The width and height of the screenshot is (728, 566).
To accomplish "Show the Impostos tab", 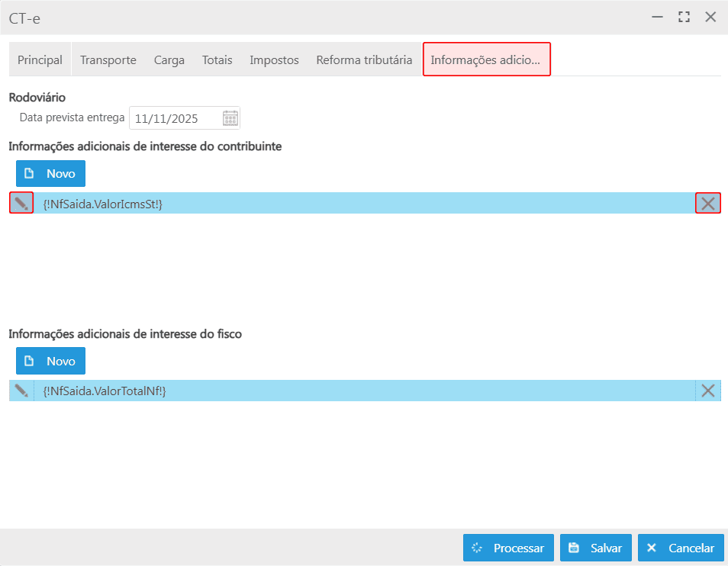I will click(x=274, y=59).
